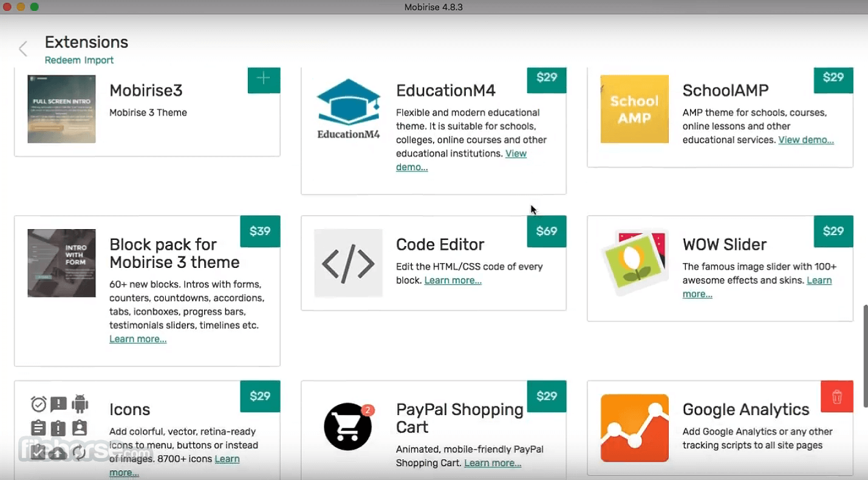The height and width of the screenshot is (480, 868).
Task: Select the Icons extension icon grid
Action: pos(60,428)
